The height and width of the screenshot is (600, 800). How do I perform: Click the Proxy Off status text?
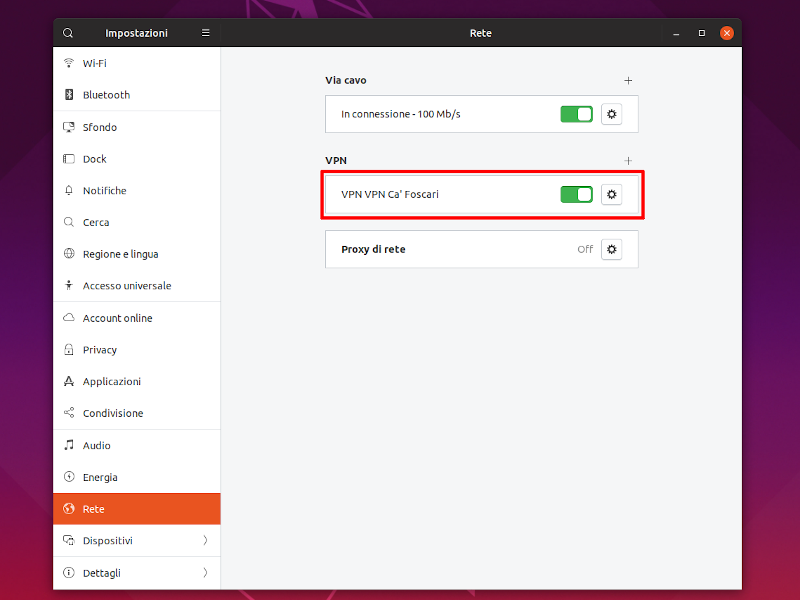[585, 249]
